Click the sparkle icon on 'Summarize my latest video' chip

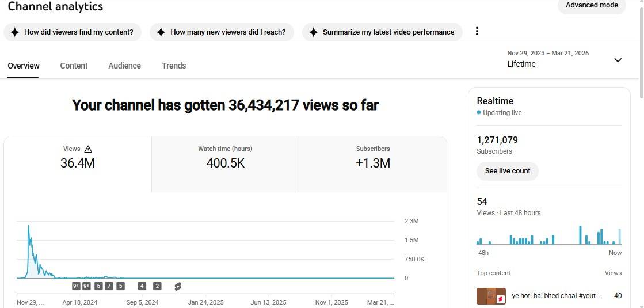tap(313, 32)
